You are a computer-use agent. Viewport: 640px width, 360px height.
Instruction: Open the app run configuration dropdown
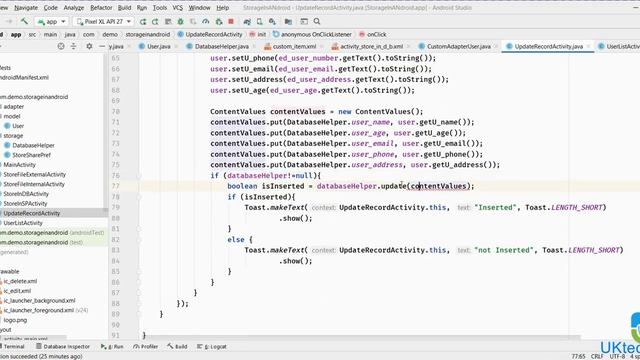tap(51, 21)
